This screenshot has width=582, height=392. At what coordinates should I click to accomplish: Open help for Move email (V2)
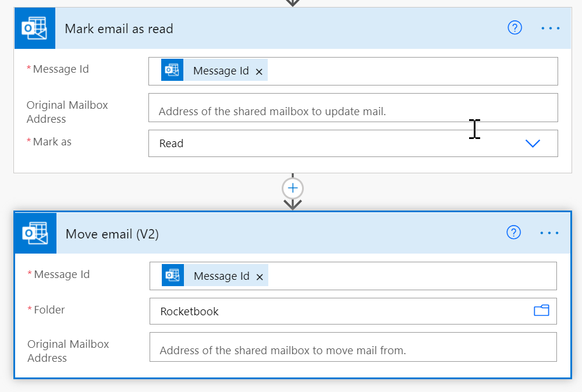pos(513,233)
